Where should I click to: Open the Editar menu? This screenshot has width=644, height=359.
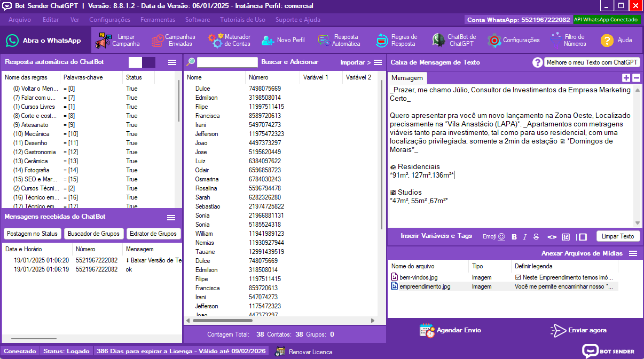(x=51, y=20)
